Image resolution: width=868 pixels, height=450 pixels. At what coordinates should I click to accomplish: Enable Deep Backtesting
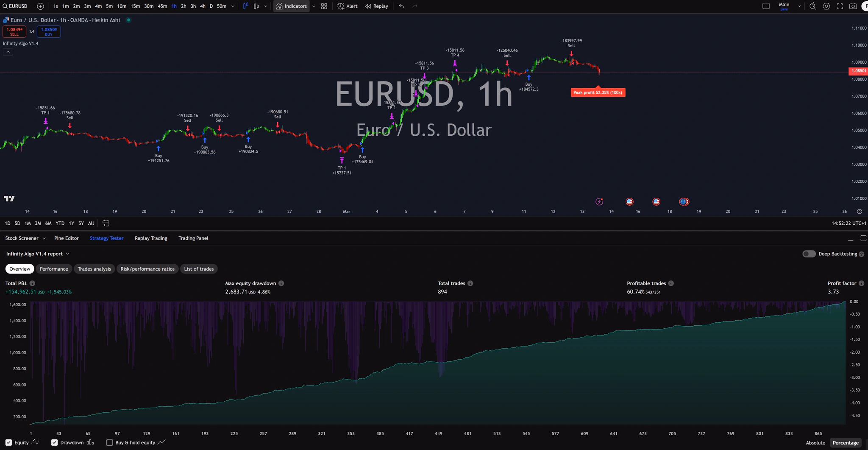point(809,254)
